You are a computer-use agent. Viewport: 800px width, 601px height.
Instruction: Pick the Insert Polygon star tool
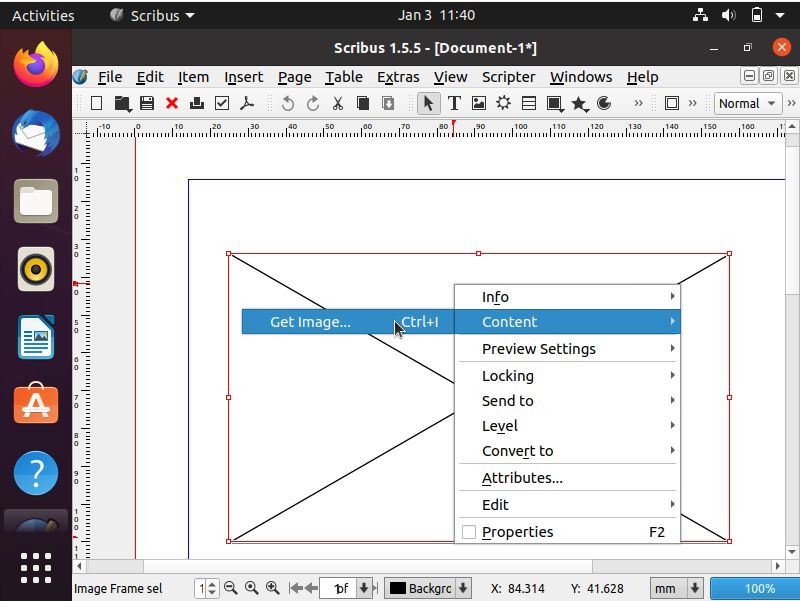pyautogui.click(x=581, y=103)
